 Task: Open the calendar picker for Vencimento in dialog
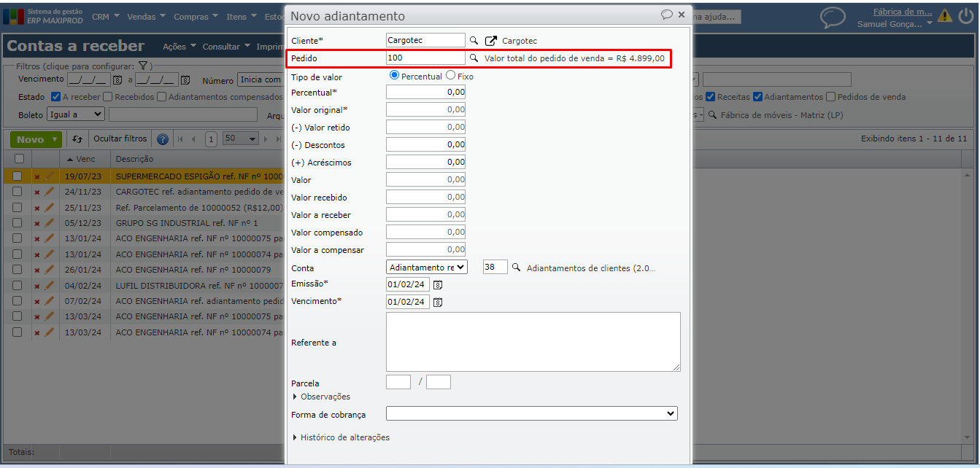[438, 303]
